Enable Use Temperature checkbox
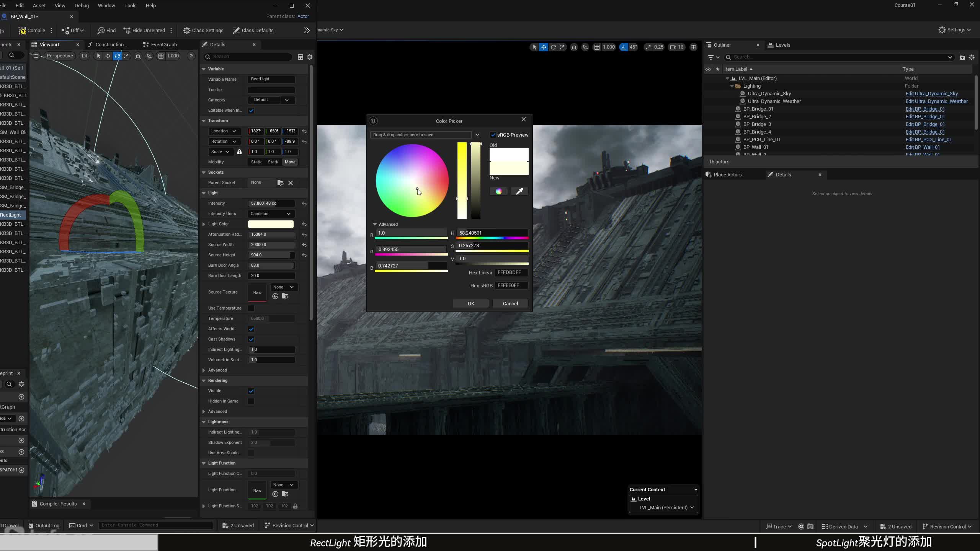 click(x=251, y=308)
